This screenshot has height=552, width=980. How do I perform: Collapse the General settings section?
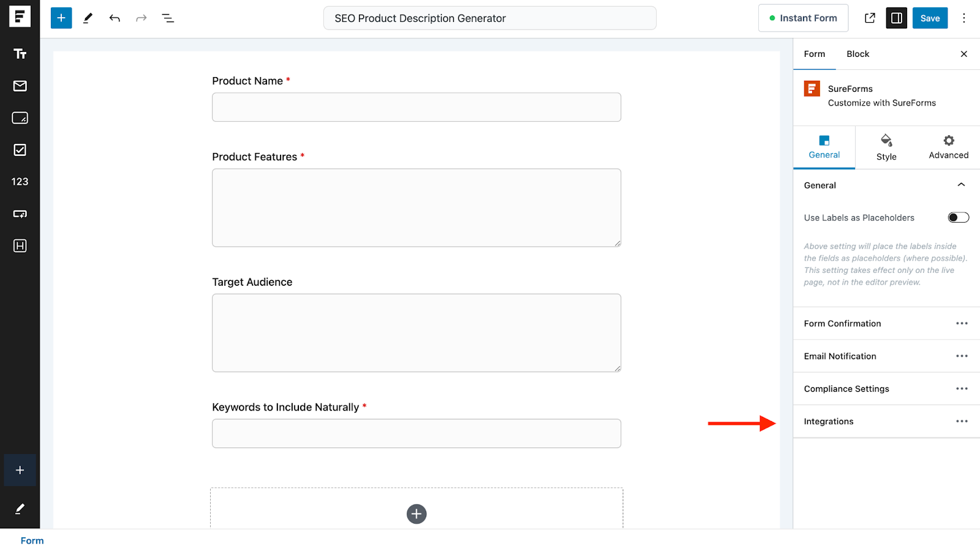961,184
